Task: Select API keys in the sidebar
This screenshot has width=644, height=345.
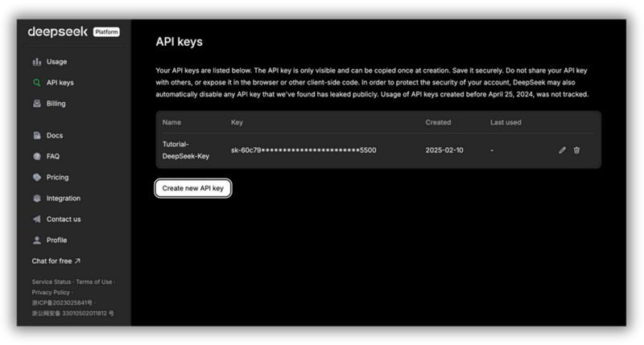Action: pos(60,83)
